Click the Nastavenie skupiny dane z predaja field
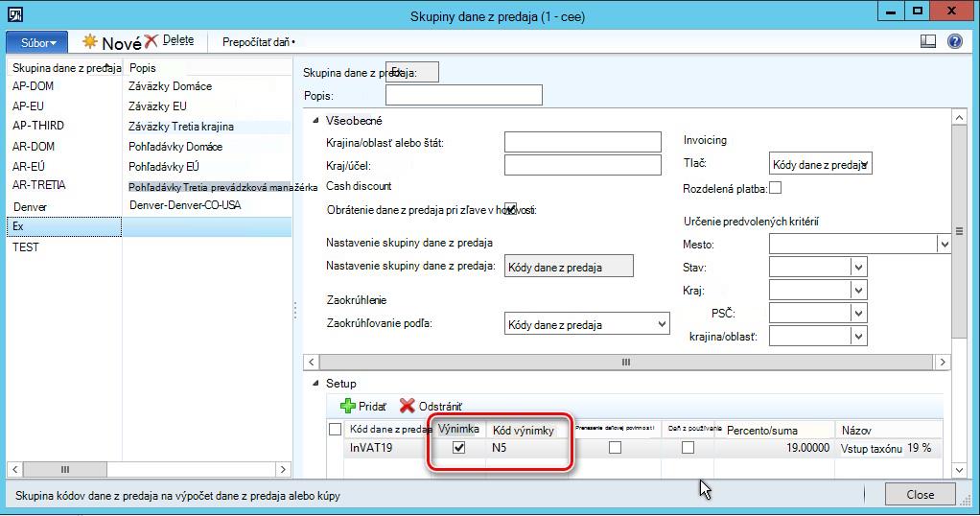 pyautogui.click(x=569, y=266)
